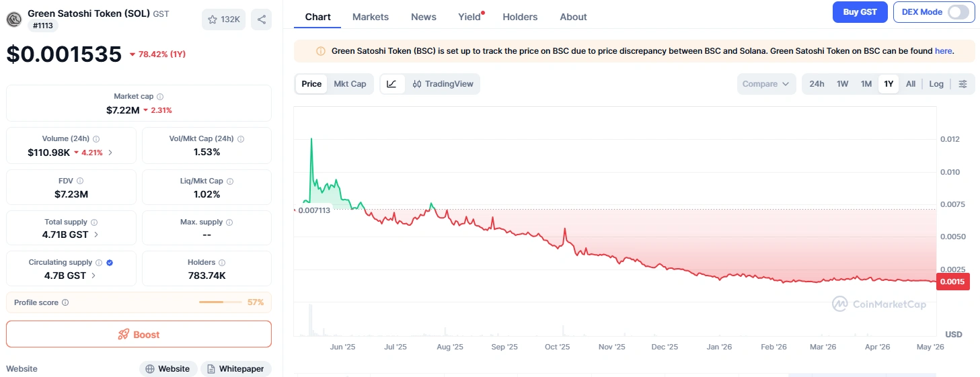Switch to TradingView candlestick chart
This screenshot has height=377, width=980.
click(443, 84)
